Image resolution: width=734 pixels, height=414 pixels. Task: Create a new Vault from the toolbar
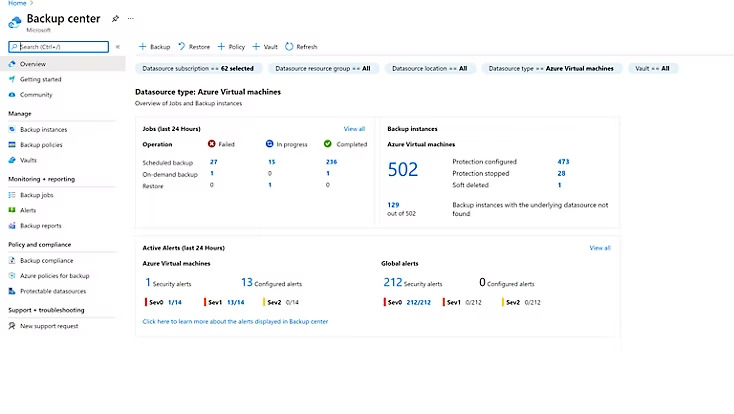click(x=265, y=47)
